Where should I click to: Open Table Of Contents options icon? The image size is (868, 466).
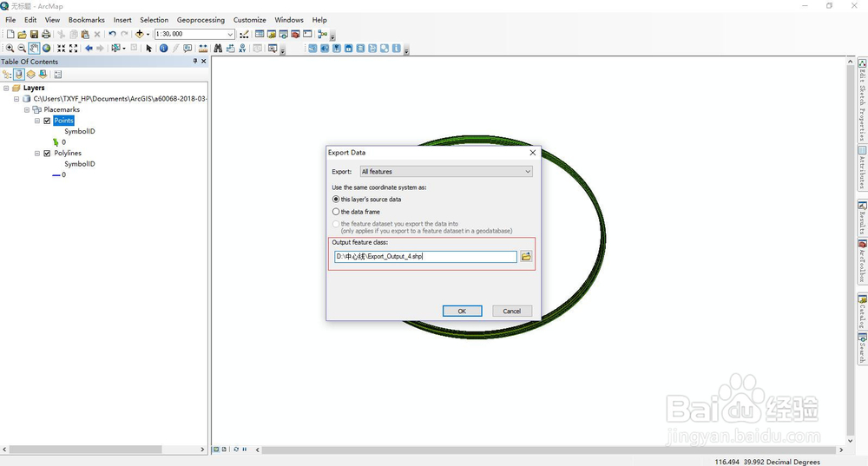point(57,74)
